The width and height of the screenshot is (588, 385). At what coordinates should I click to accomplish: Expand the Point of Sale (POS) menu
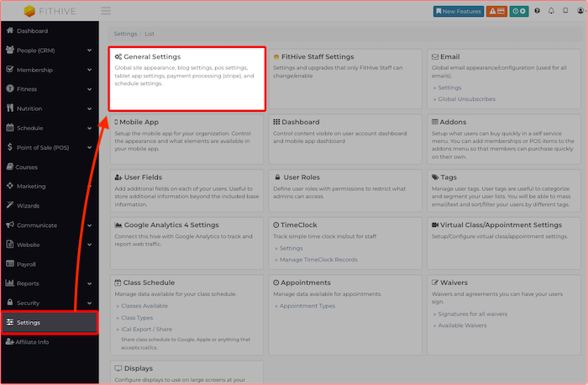pyautogui.click(x=50, y=147)
